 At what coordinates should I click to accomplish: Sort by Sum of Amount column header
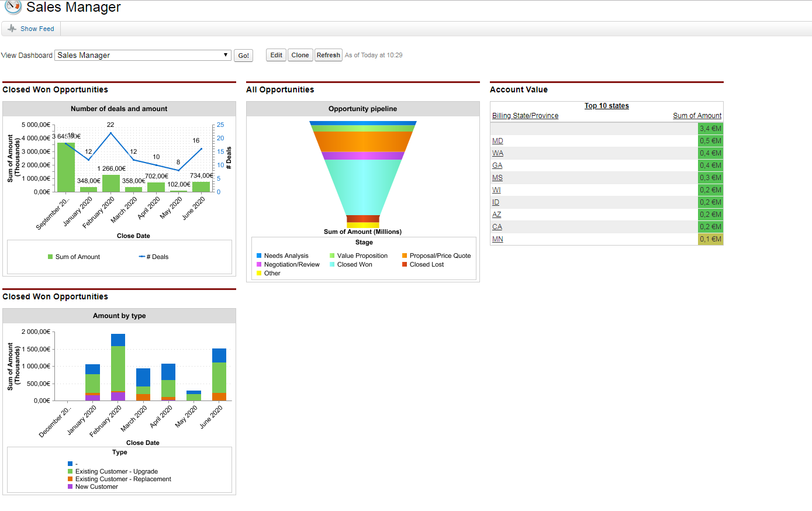[x=697, y=116]
